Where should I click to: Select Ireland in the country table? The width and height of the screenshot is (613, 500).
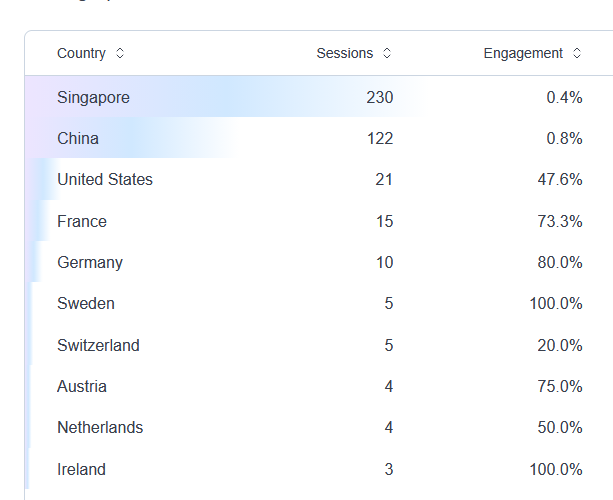coord(81,469)
